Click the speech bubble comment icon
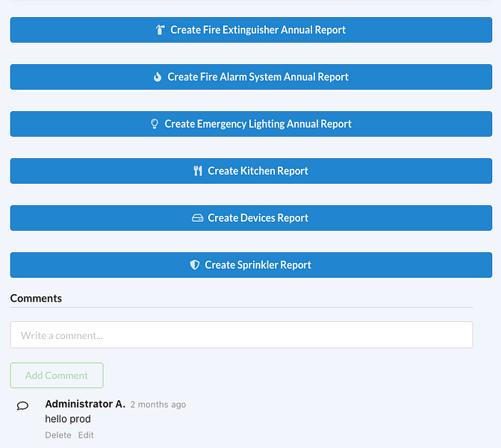Image resolution: width=501 pixels, height=448 pixels. coord(22,406)
